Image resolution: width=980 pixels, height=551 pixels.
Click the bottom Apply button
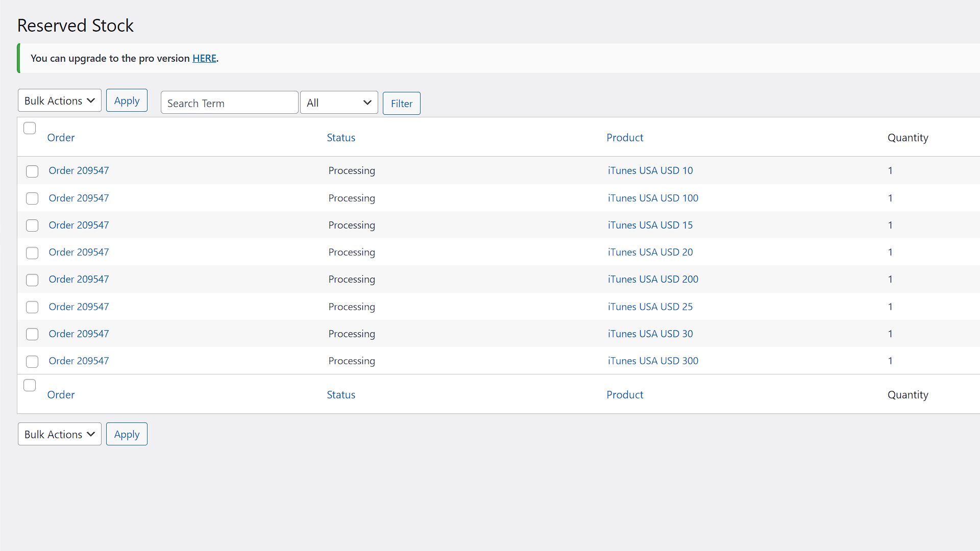[x=127, y=434]
